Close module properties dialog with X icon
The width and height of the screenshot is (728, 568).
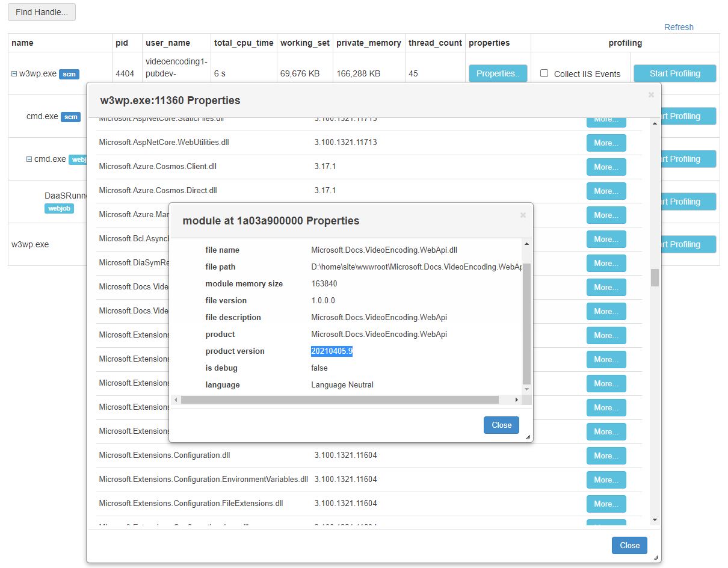pos(523,215)
